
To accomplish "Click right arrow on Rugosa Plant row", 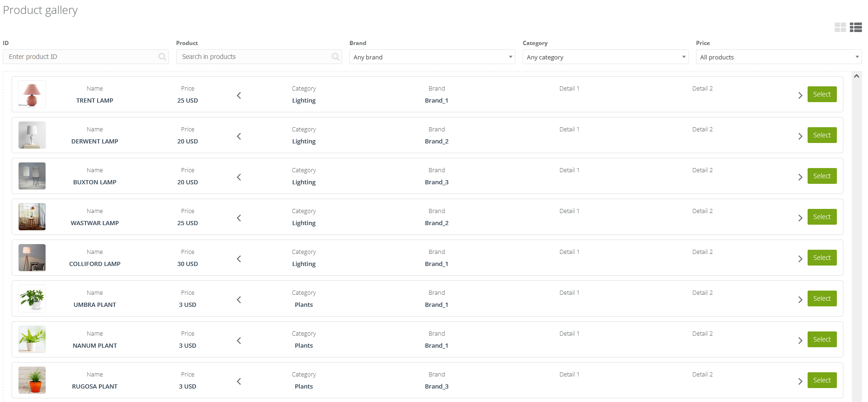I will click(x=800, y=381).
